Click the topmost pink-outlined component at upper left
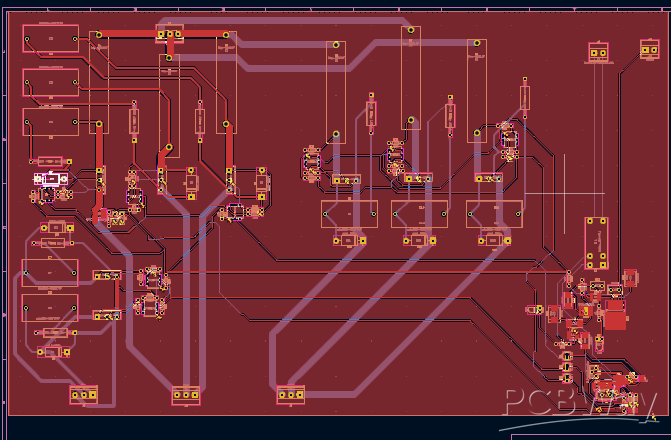The width and height of the screenshot is (671, 440). (50, 38)
